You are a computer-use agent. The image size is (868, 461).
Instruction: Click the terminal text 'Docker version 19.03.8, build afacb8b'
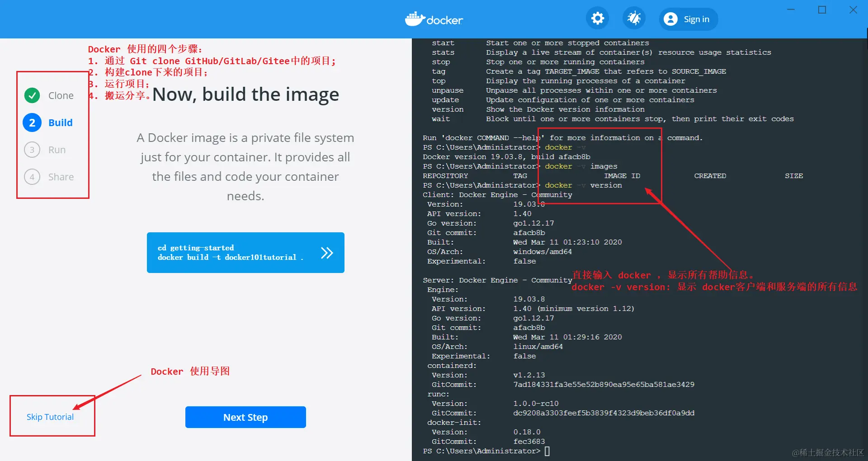pos(506,157)
